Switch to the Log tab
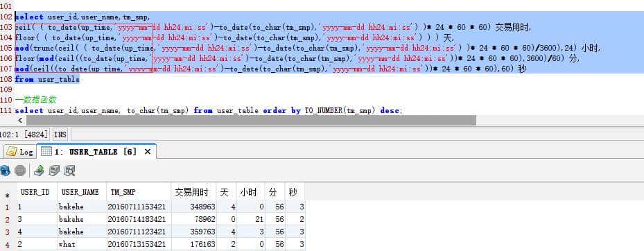This screenshot has width=644, height=251. pyautogui.click(x=19, y=152)
